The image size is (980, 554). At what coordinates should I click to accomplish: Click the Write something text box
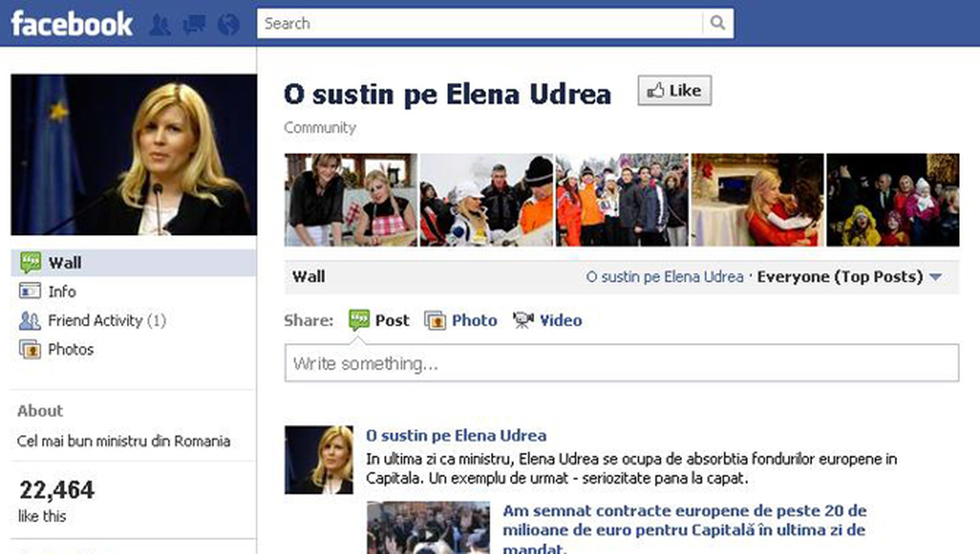tap(621, 363)
